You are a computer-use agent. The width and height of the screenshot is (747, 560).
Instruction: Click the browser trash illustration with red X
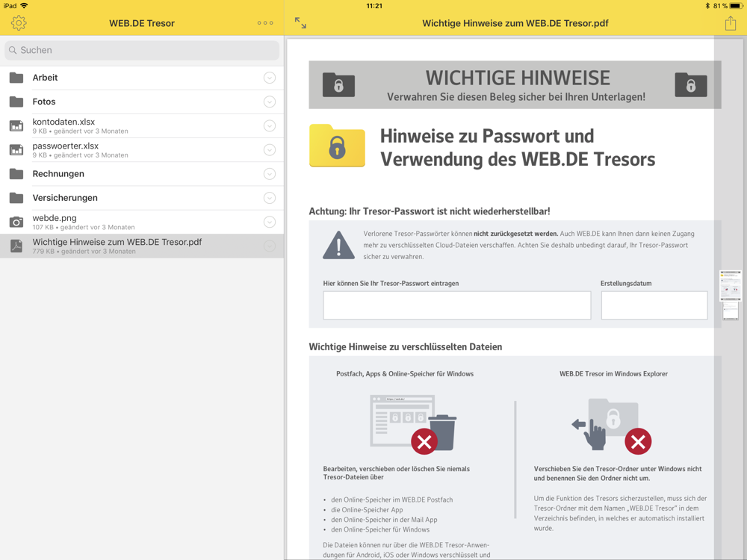[413, 423]
